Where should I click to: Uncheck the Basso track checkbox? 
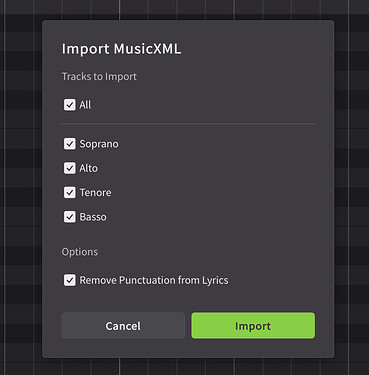[x=70, y=217]
